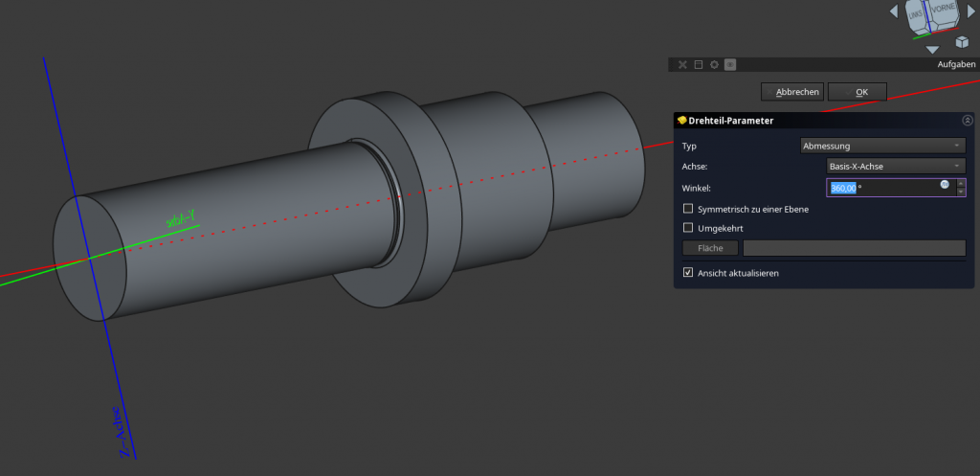Collapse the Drehteil-Parameter section

click(966, 121)
